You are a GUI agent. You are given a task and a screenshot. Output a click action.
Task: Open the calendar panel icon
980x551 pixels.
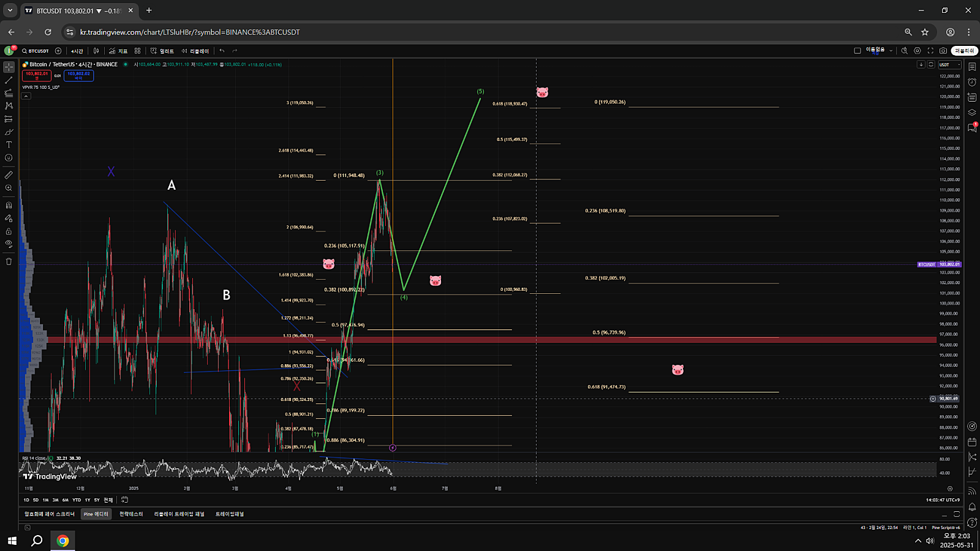pyautogui.click(x=972, y=441)
